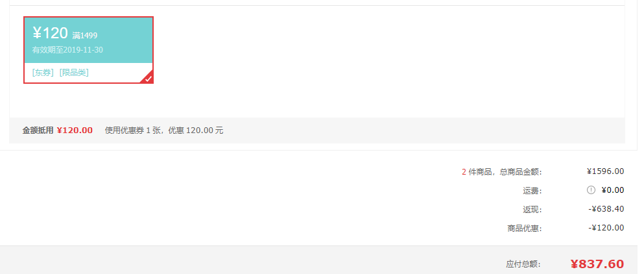This screenshot has width=644, height=274.
Task: Click the shipping fee ¥0.00 value
Action: [613, 190]
